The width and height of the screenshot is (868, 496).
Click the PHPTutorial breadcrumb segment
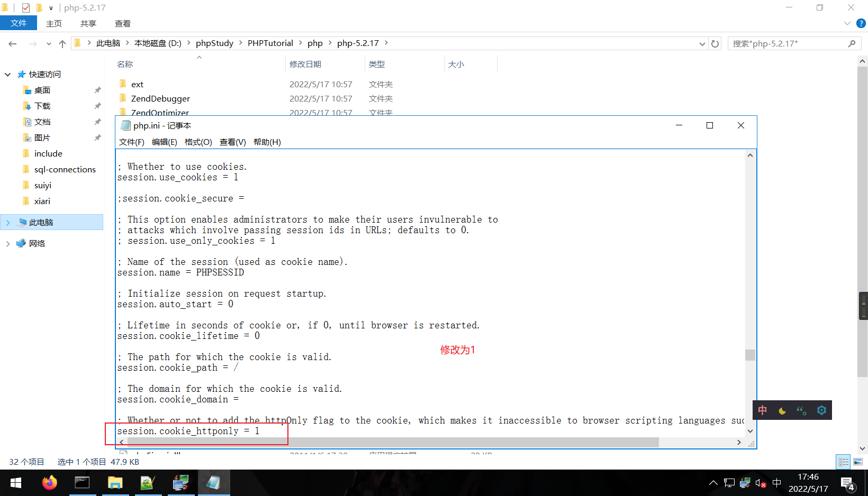(270, 43)
